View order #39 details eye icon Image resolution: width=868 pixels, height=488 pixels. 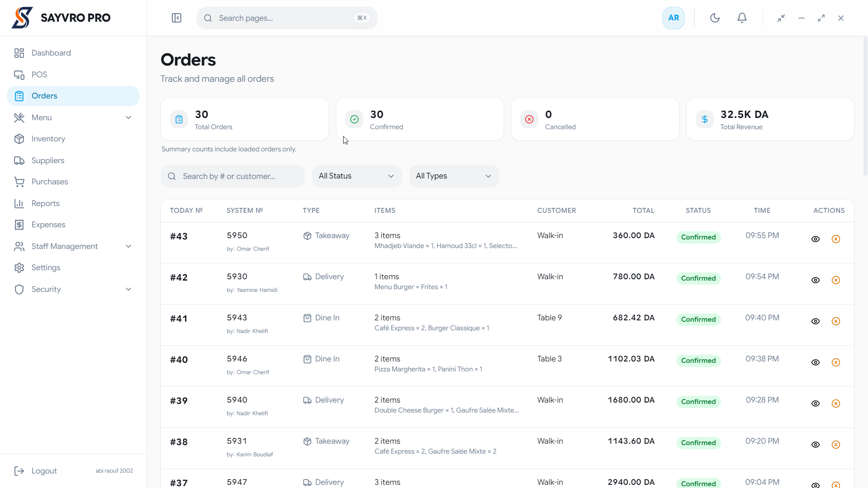tap(816, 404)
